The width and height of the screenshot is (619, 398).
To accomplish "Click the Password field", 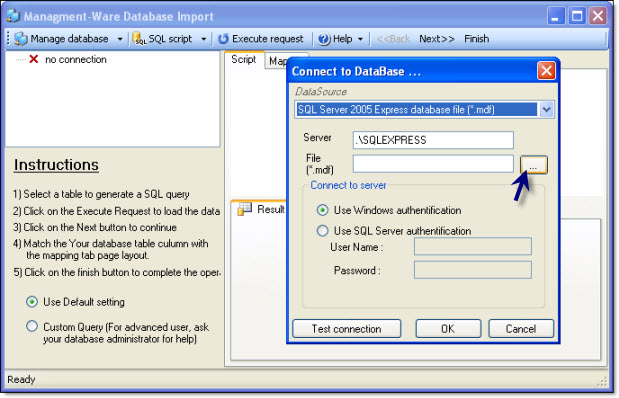I will (473, 270).
